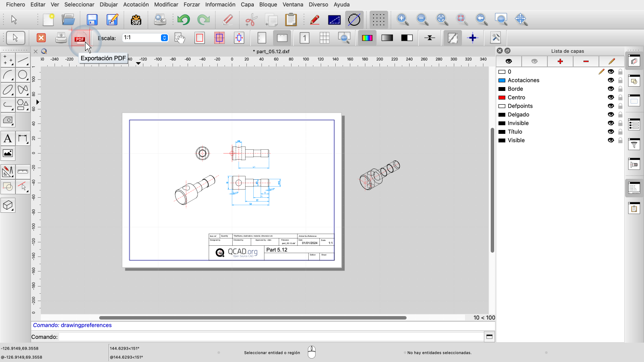Click the save floppy disk icon

[x=92, y=20]
